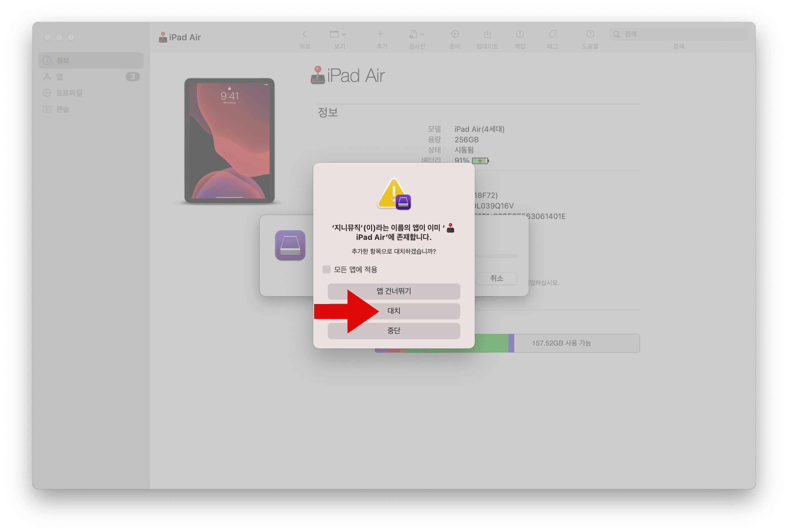Click the 태그 tag icon

click(552, 34)
